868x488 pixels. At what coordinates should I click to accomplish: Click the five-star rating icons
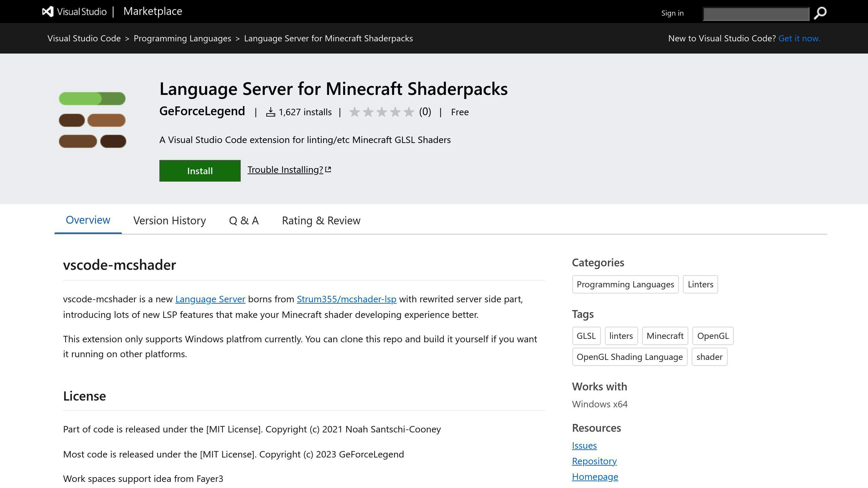coord(382,112)
